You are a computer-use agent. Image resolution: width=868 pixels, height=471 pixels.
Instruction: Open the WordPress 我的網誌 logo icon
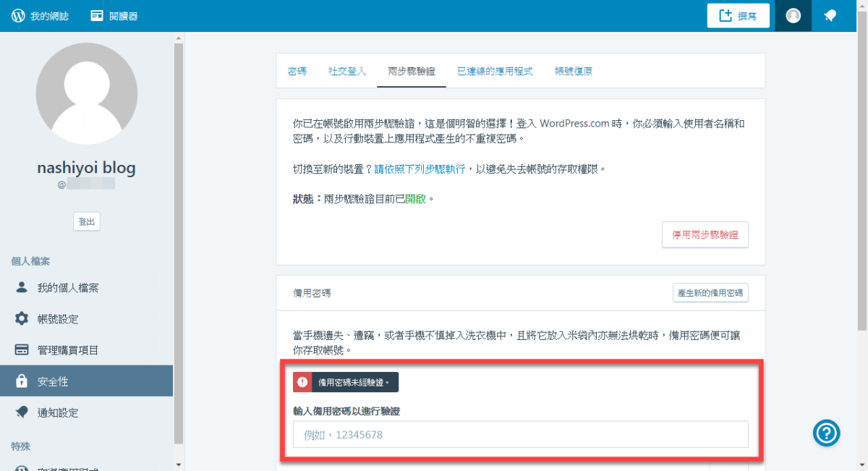coord(18,16)
